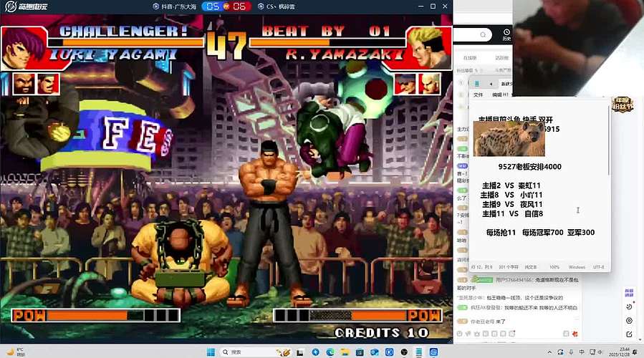Image resolution: width=644 pixels, height=358 pixels.
Task: Toggle the 中 input method indicator
Action: [581, 352]
